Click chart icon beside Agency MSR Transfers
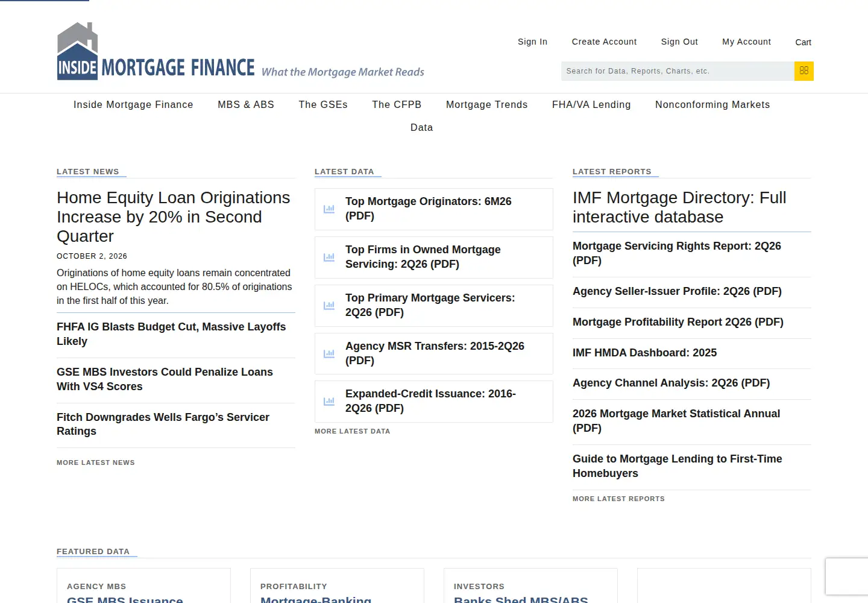This screenshot has width=868, height=603. coord(329,354)
